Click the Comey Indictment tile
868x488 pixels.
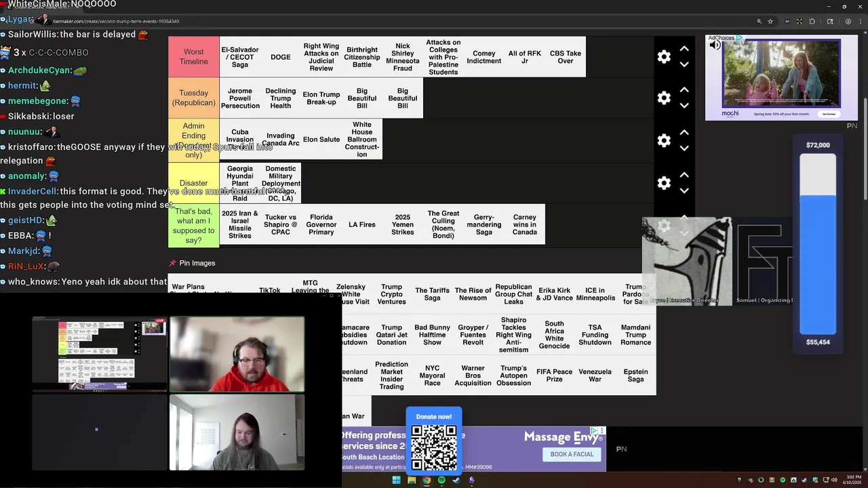484,57
